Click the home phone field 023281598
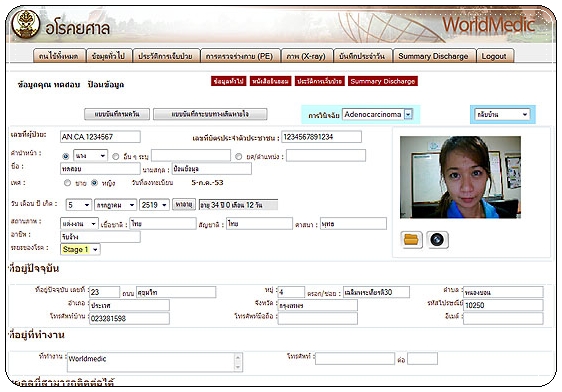 click(x=129, y=318)
